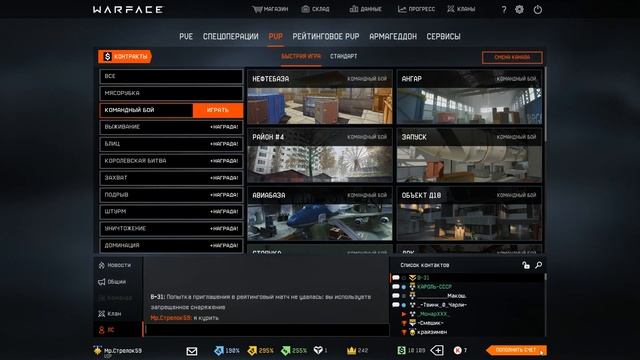Click the power exit icon
Viewport: 640px width, 360px height.
click(538, 9)
